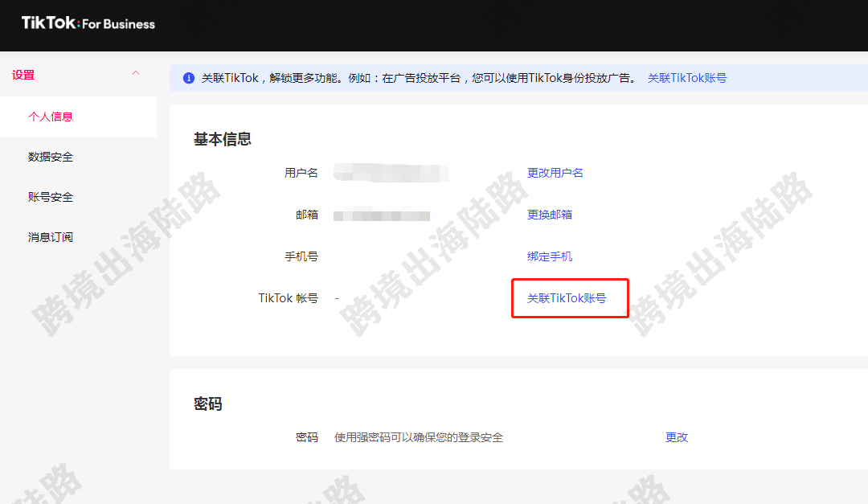Screen dimensions: 868x504
Task: Click 更换邮箱 link
Action: pos(549,215)
